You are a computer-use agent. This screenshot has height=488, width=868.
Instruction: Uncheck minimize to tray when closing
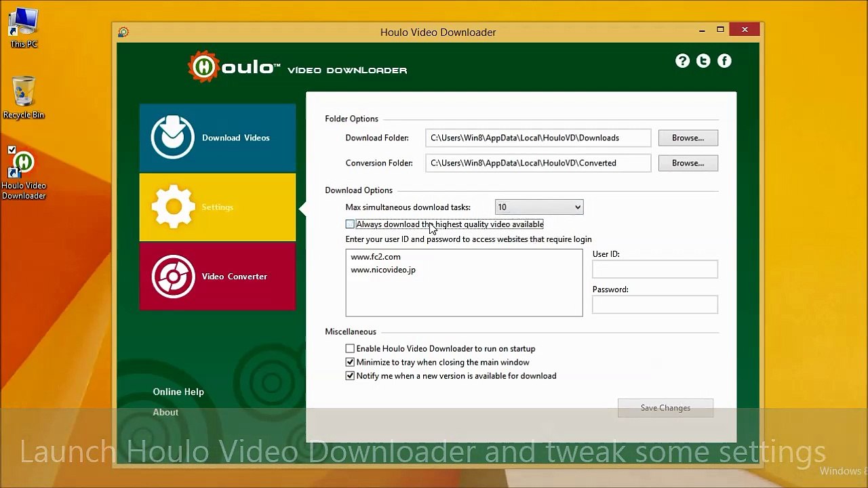tap(350, 362)
